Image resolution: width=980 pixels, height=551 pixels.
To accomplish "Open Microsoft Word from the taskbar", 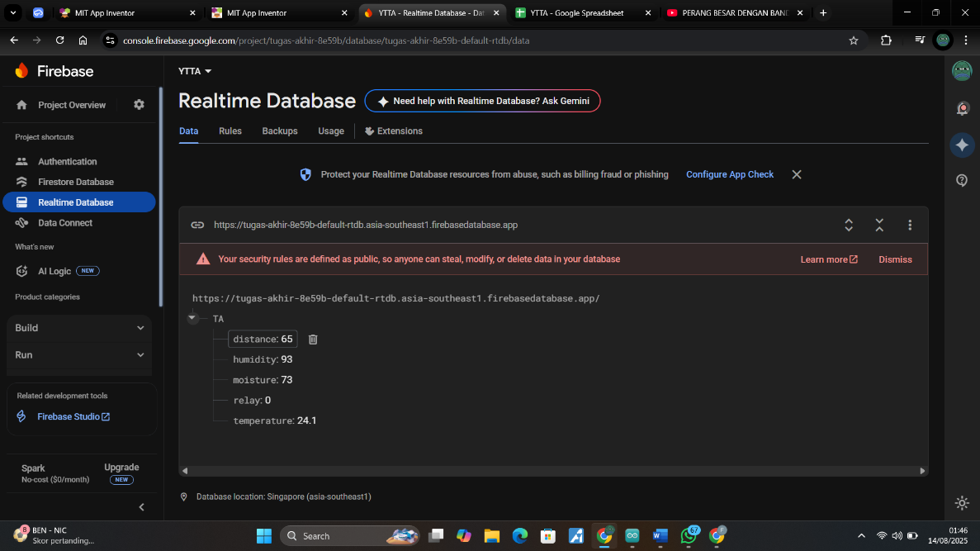I will (x=660, y=536).
